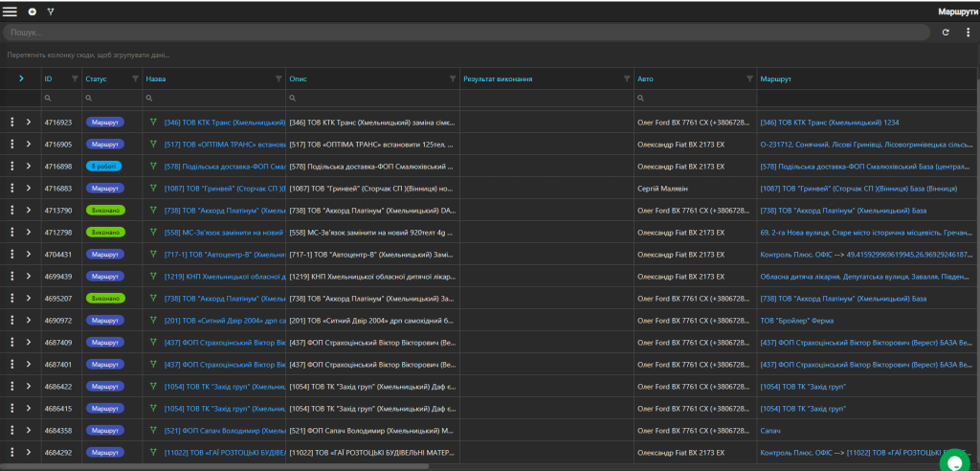This screenshot has width=980, height=471.
Task: Click the filter icon in the Назва column header
Action: point(278,78)
